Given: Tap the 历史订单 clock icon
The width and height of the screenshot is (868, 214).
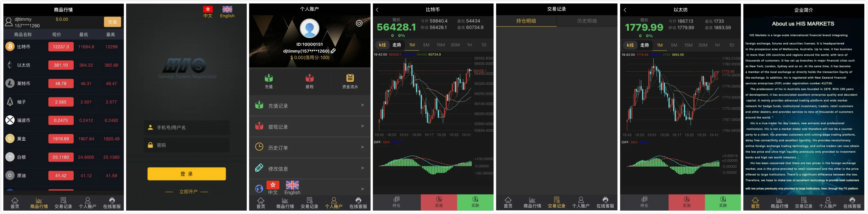Looking at the screenshot, I should (x=259, y=147).
